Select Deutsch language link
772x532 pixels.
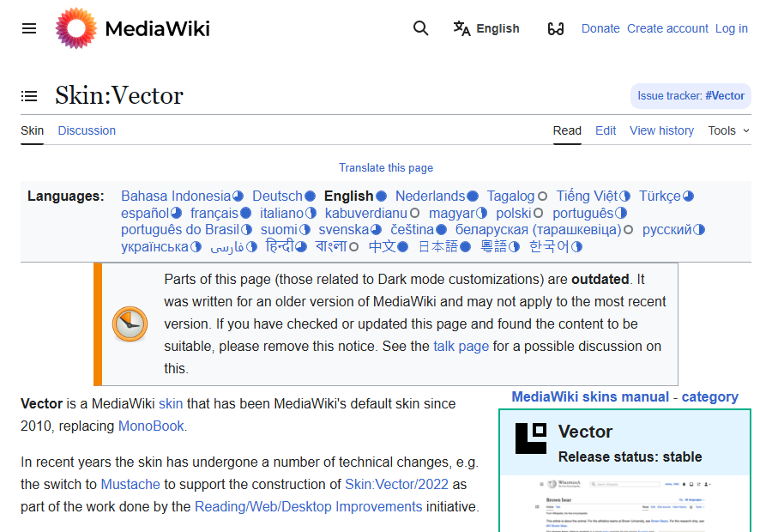click(277, 196)
